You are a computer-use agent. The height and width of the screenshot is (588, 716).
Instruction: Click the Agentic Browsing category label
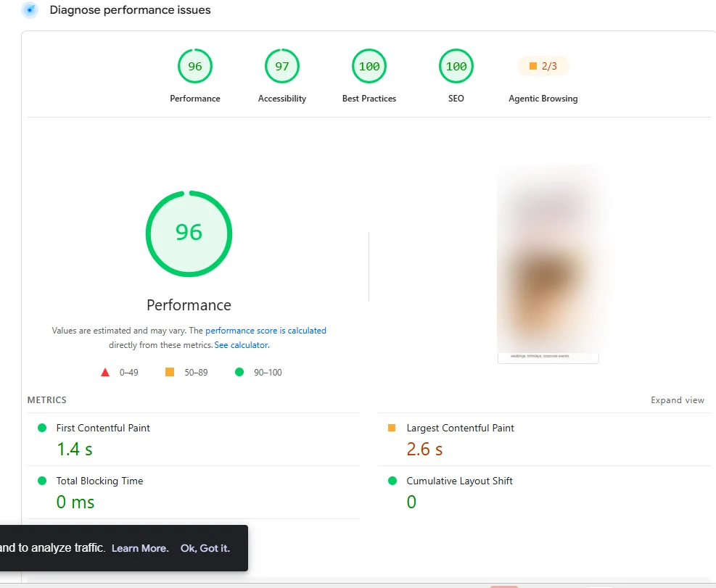[543, 99]
